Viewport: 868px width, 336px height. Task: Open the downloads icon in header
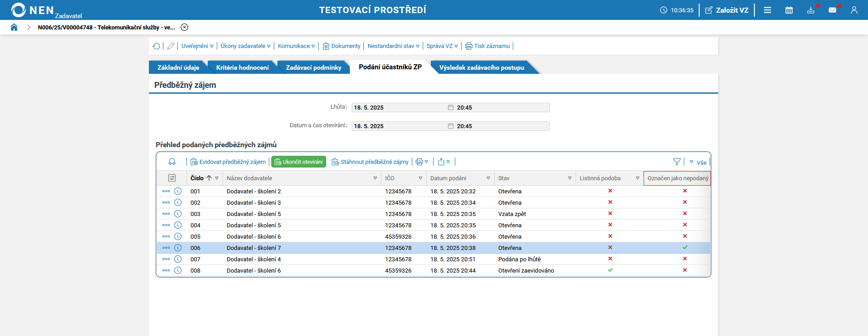pos(811,10)
